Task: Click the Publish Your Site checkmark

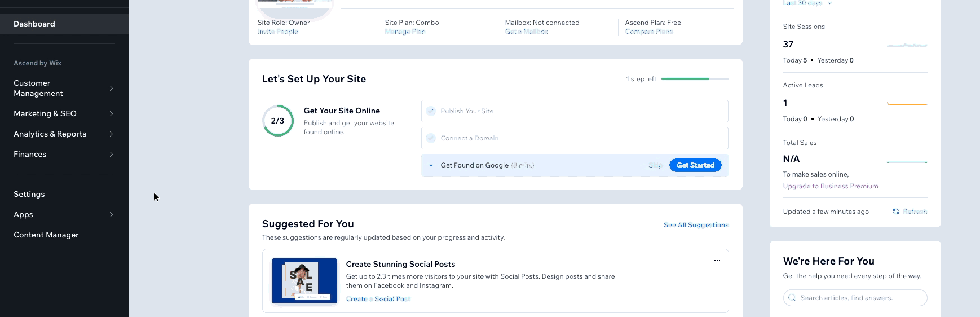Action: tap(431, 111)
